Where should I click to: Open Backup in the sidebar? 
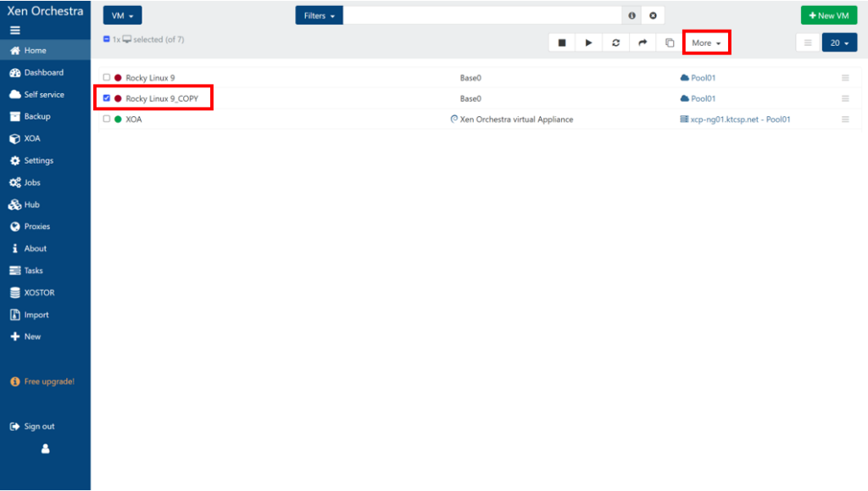coord(36,117)
